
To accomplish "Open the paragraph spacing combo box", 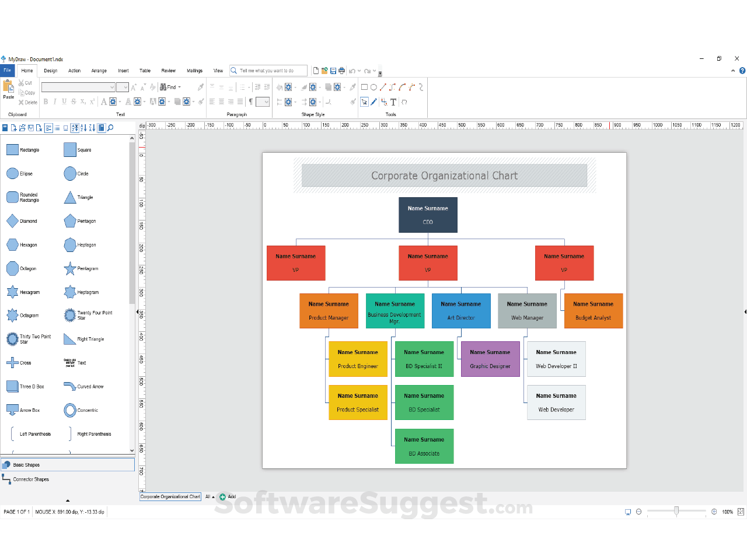I will (x=263, y=101).
